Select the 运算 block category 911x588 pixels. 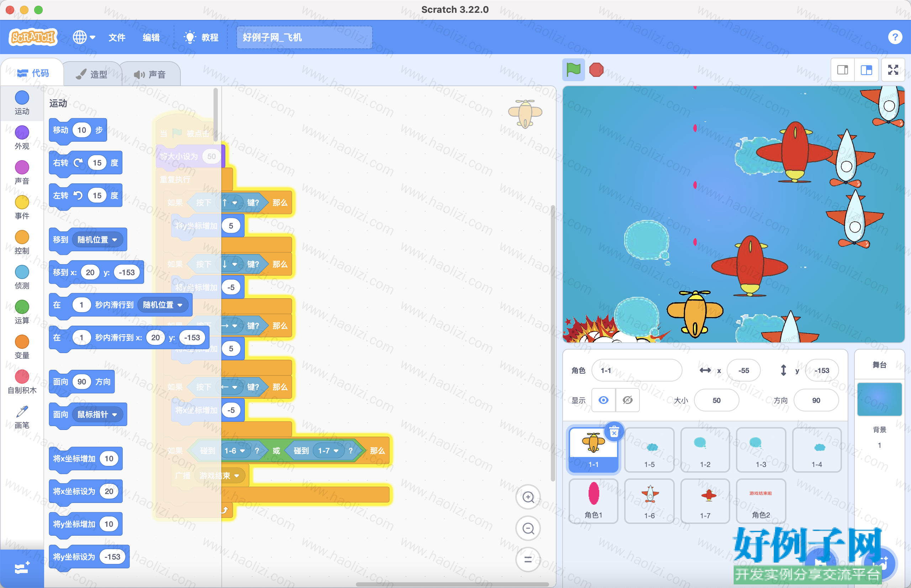[22, 312]
